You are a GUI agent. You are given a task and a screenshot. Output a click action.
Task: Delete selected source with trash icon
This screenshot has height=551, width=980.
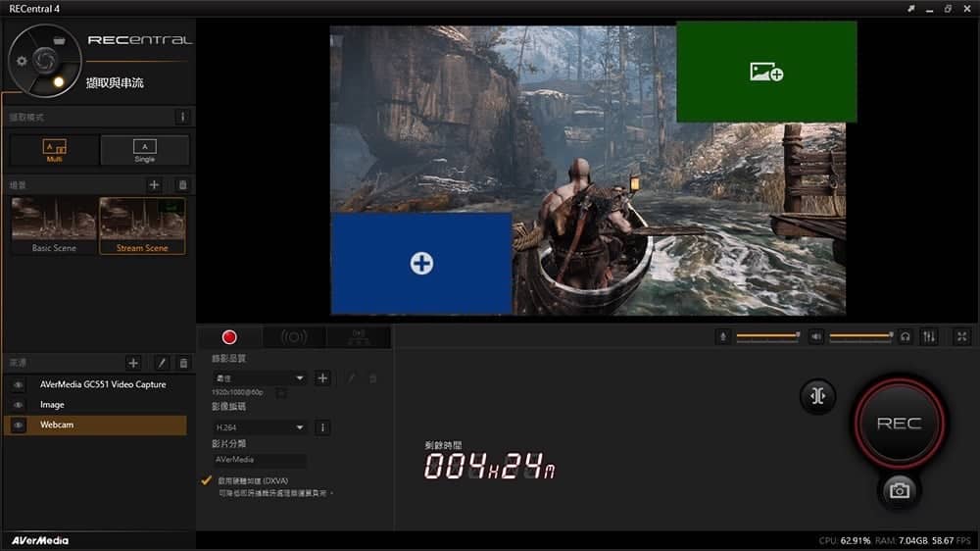[x=183, y=363]
